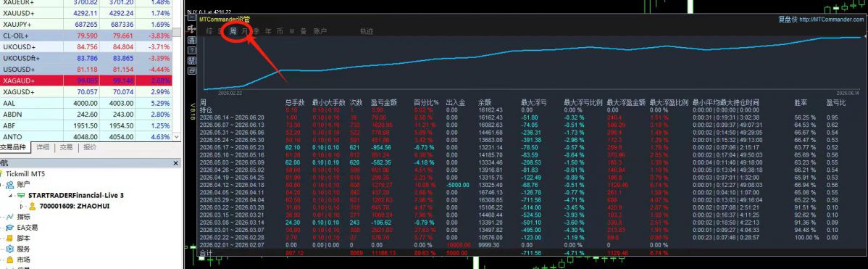Select Tickmill MT5 in navigator tree
The width and height of the screenshot is (868, 269).
click(25, 173)
